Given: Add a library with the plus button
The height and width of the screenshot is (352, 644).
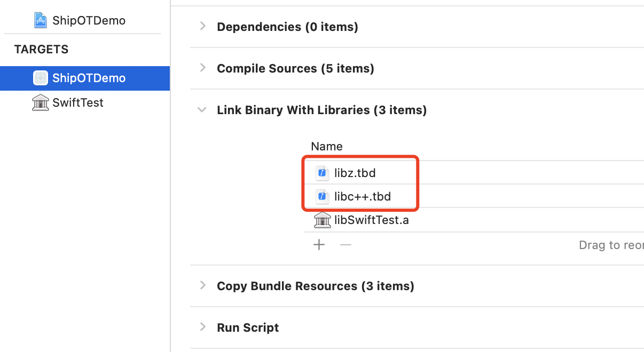Looking at the screenshot, I should click(x=319, y=245).
